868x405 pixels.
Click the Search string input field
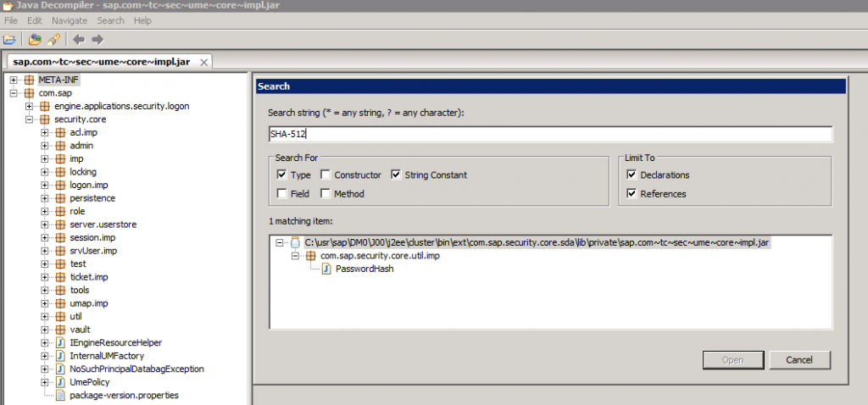pos(550,134)
